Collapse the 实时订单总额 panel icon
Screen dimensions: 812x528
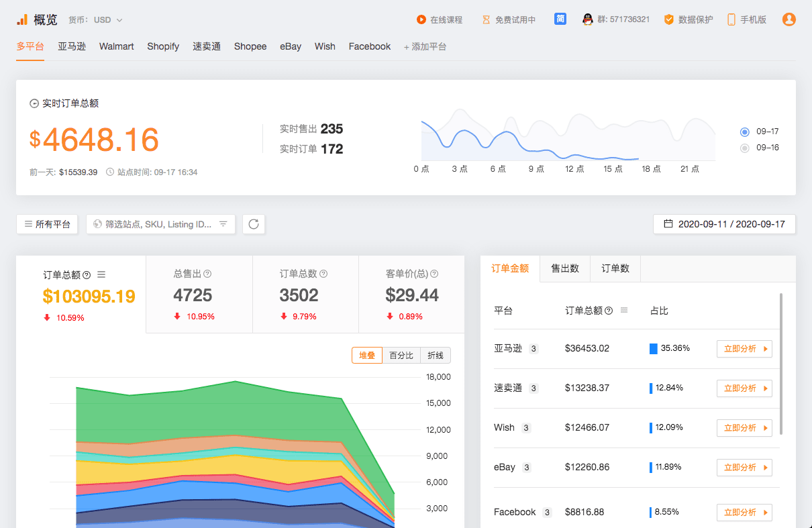(34, 103)
